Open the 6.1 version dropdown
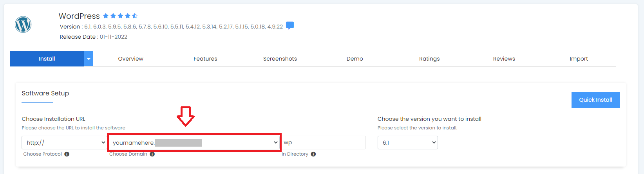The image size is (644, 174). pyautogui.click(x=408, y=143)
